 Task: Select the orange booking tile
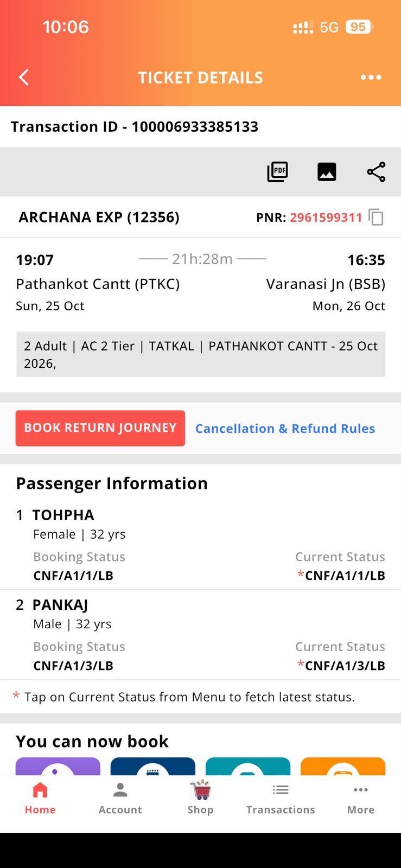343,766
